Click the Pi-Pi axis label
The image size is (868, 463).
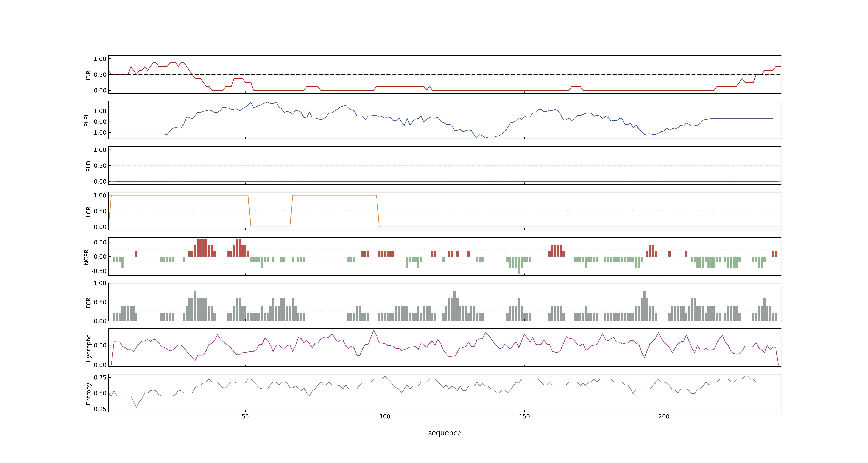(x=86, y=120)
